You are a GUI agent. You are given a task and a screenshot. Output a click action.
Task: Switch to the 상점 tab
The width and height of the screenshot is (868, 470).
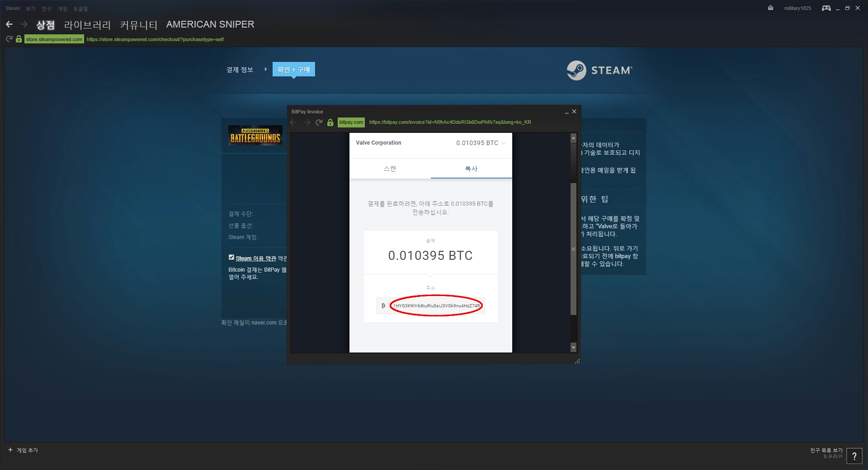(45, 24)
